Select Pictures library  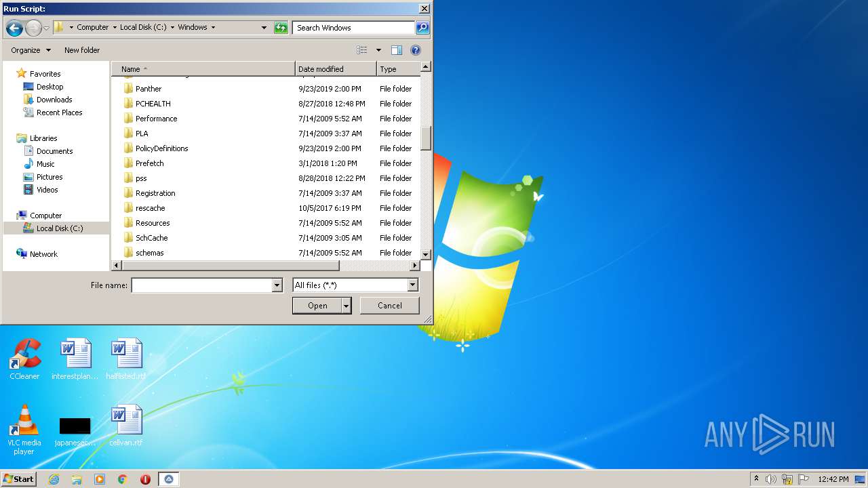(50, 177)
